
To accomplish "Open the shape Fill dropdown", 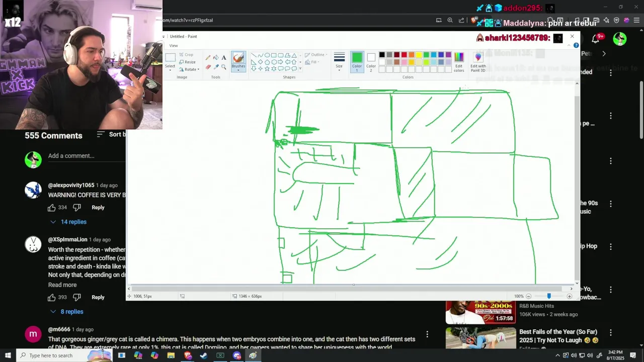I will [312, 62].
